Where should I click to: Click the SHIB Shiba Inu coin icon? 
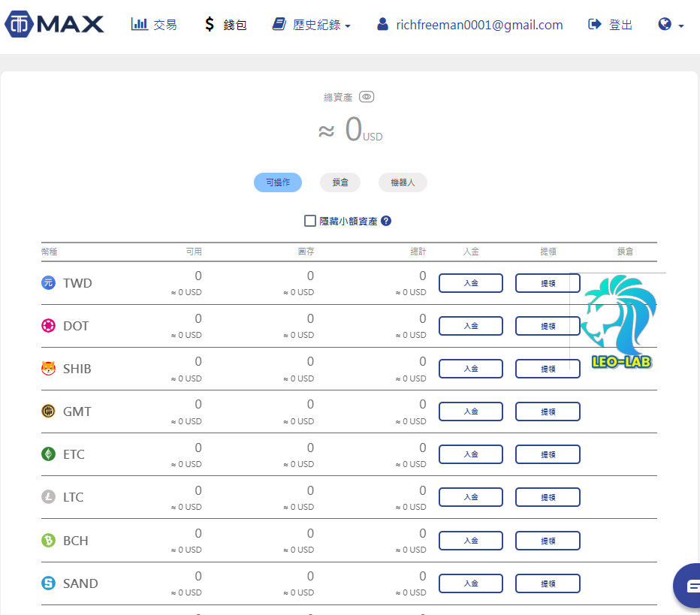click(48, 368)
